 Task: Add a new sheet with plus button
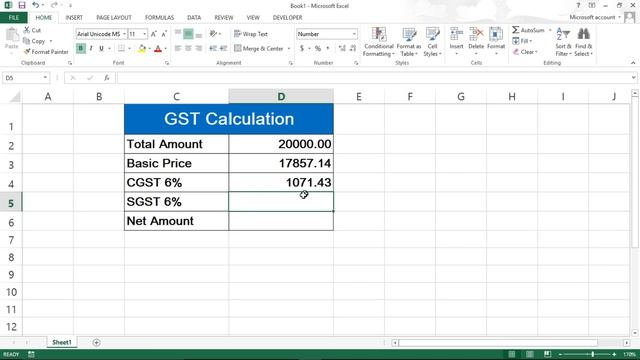(x=96, y=342)
